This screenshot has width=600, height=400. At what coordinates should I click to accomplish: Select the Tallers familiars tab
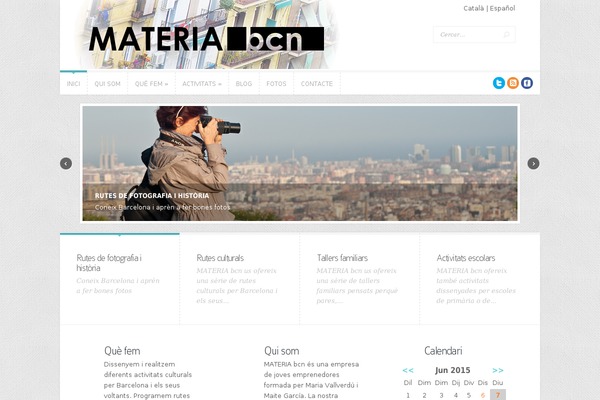[x=360, y=279]
